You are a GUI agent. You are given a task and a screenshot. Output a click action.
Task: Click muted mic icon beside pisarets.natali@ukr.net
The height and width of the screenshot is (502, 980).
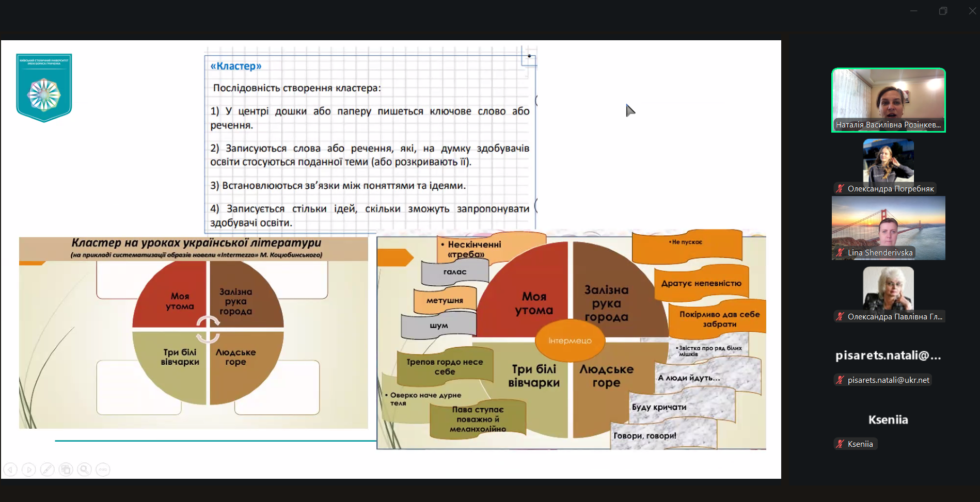coord(841,380)
